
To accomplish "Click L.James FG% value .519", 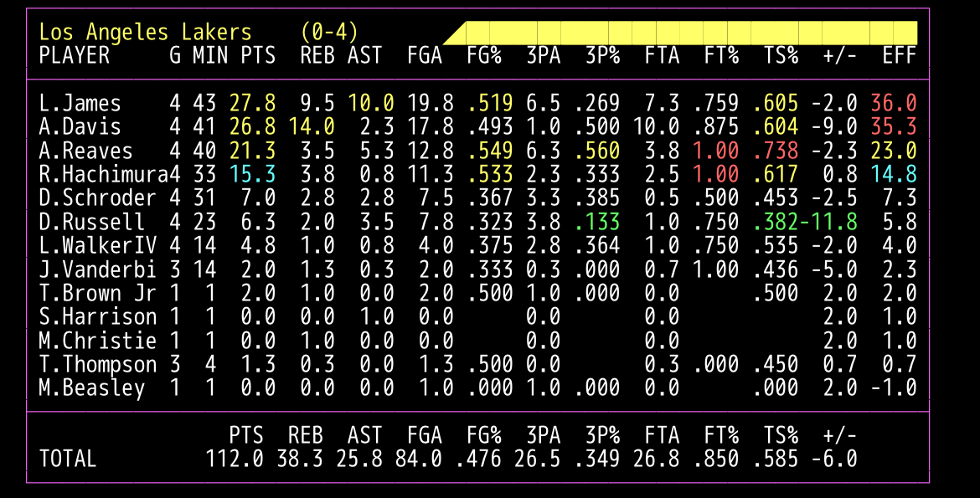I will 490,102.
